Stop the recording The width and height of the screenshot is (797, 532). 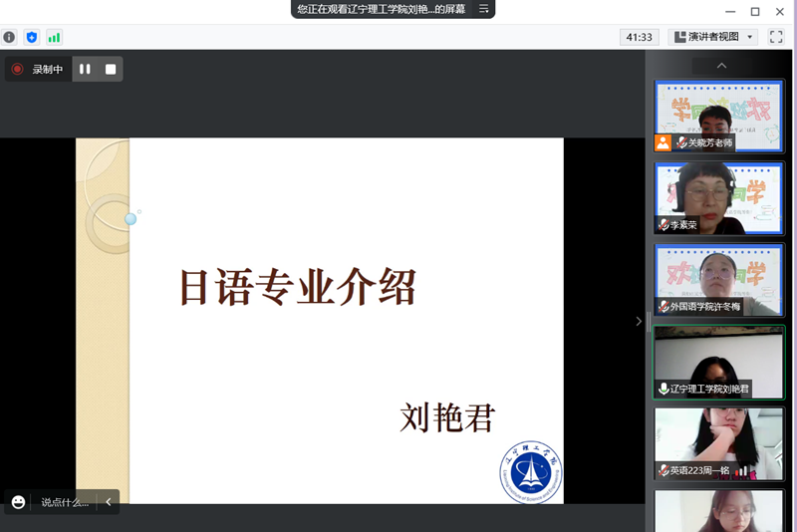coord(111,69)
